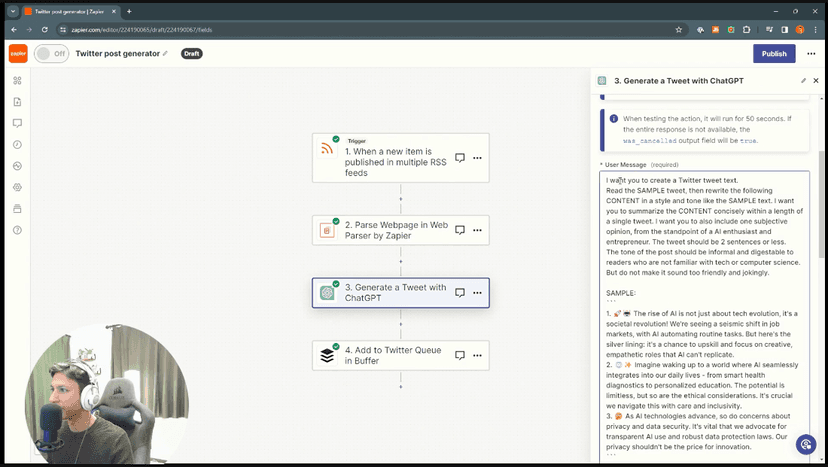Click the info icon in the testing notice
Viewport: 828px width, 467px height.
pos(614,119)
